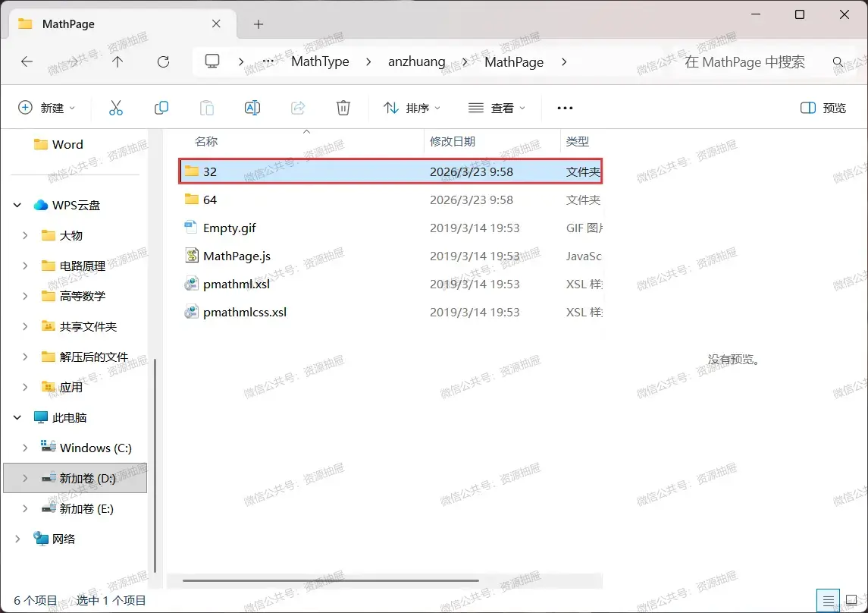Navigate to MathType in breadcrumb
This screenshot has width=868, height=613.
tap(320, 61)
